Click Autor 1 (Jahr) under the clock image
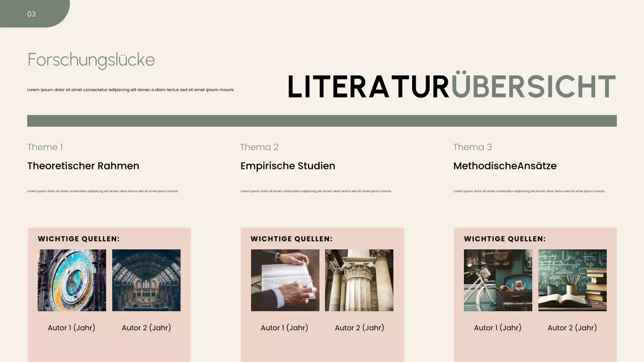This screenshot has width=644, height=362. (71, 328)
